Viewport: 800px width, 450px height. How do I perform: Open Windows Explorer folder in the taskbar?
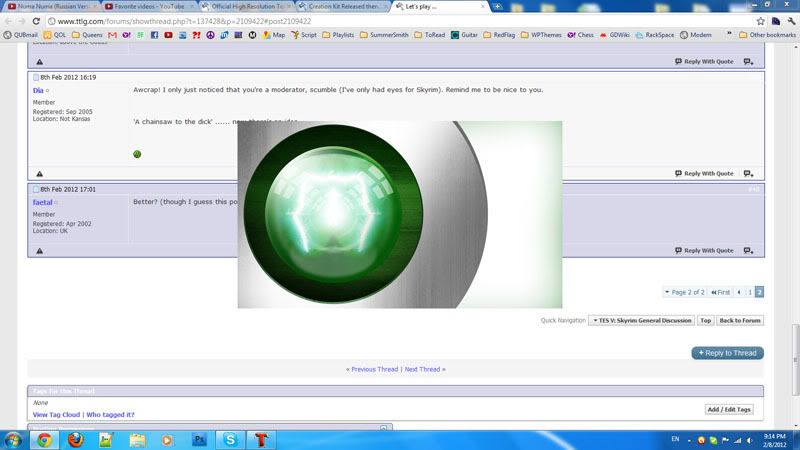click(x=137, y=439)
